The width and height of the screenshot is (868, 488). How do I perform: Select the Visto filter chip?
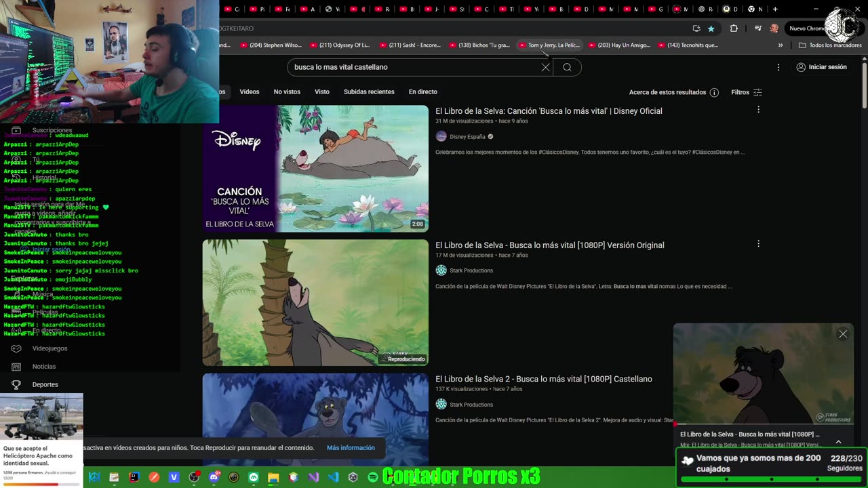pos(322,91)
